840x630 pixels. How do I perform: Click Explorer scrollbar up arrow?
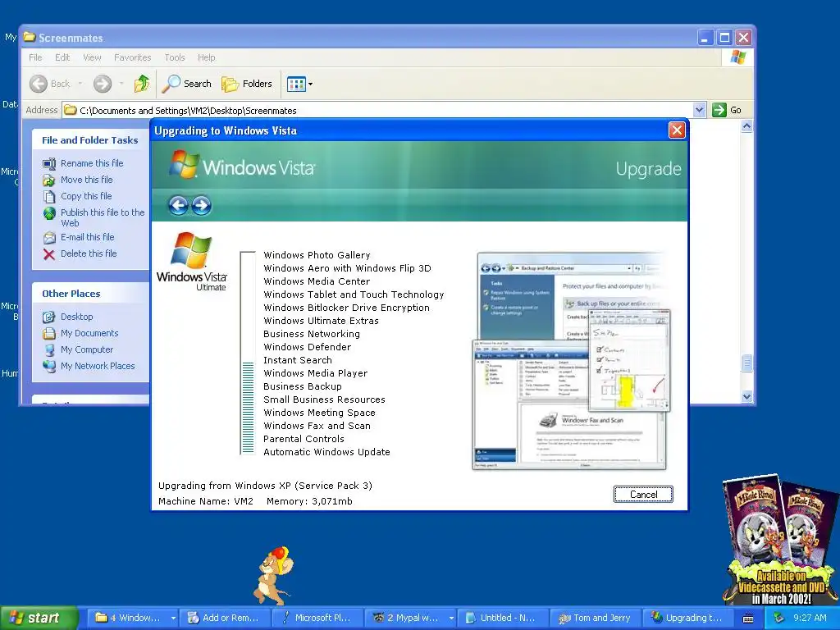746,126
